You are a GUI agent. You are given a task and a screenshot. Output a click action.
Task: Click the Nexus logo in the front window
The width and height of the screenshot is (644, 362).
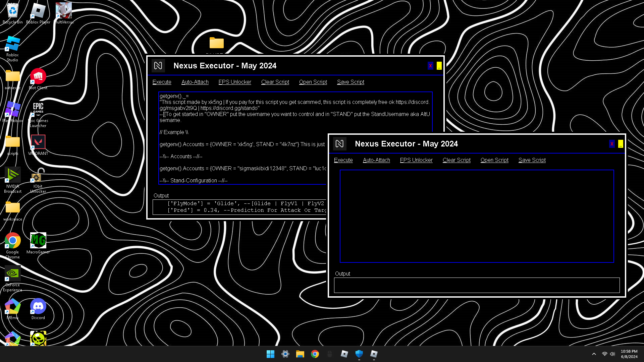339,144
